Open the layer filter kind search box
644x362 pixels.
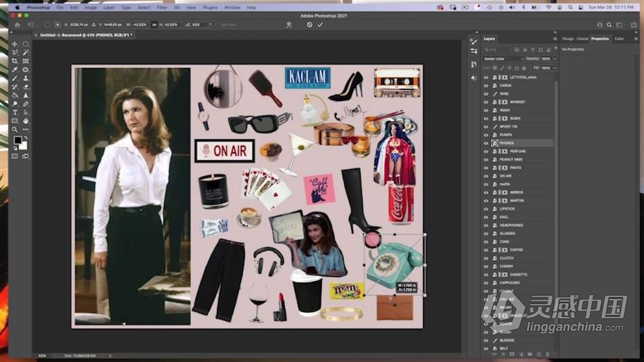pos(497,50)
